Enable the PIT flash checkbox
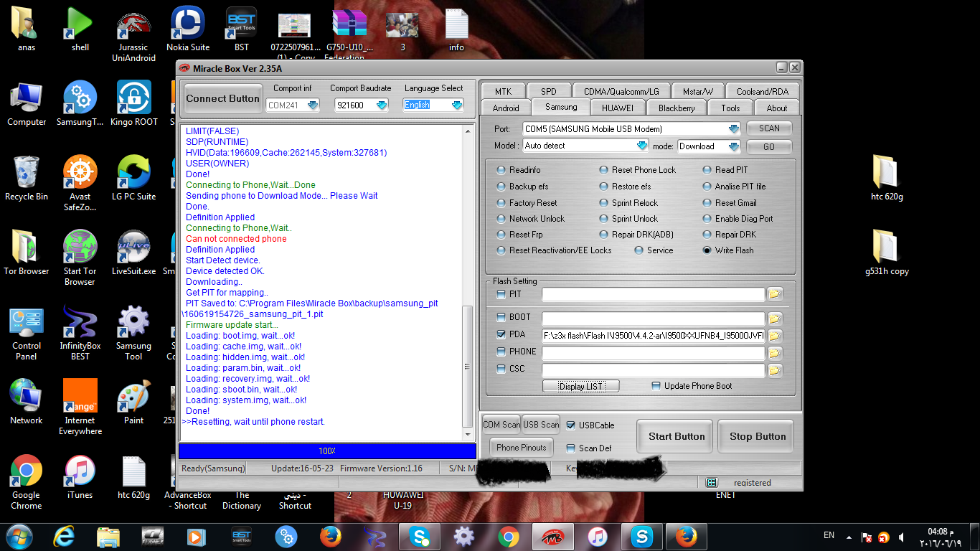Viewport: 980px width, 551px height. click(x=501, y=294)
